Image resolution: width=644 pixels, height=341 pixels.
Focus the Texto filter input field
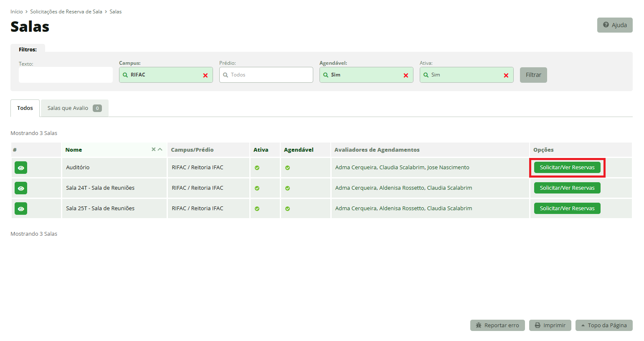pos(66,75)
